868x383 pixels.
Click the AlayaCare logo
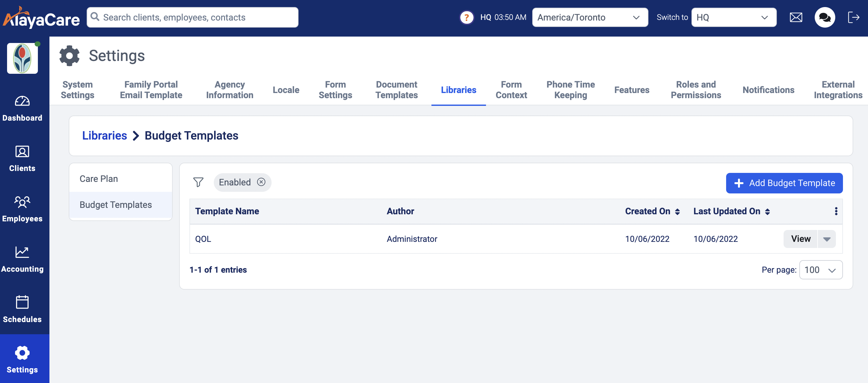(x=41, y=18)
